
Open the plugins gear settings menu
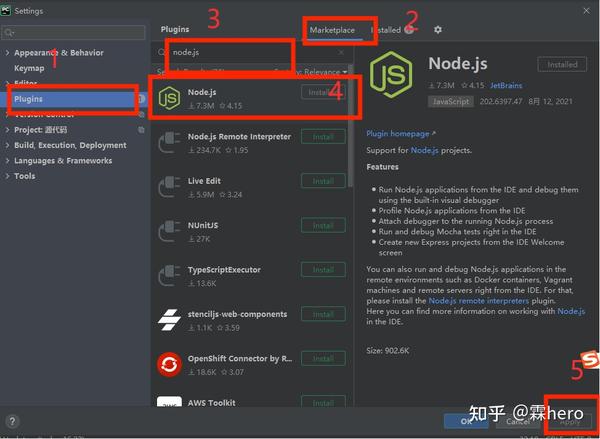click(x=438, y=29)
